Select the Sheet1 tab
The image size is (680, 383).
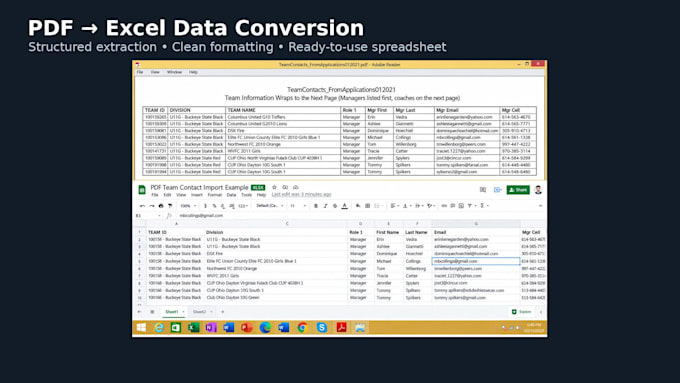(x=172, y=312)
